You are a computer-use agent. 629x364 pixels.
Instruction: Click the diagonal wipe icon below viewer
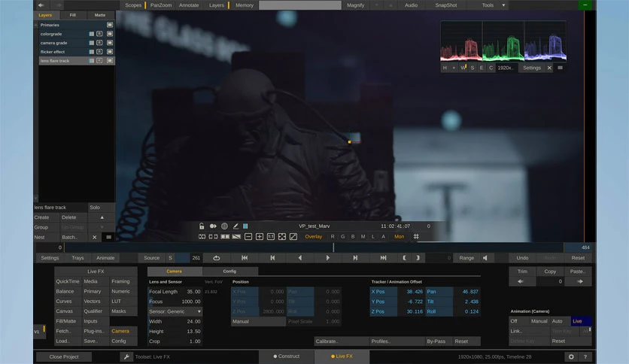(236, 236)
